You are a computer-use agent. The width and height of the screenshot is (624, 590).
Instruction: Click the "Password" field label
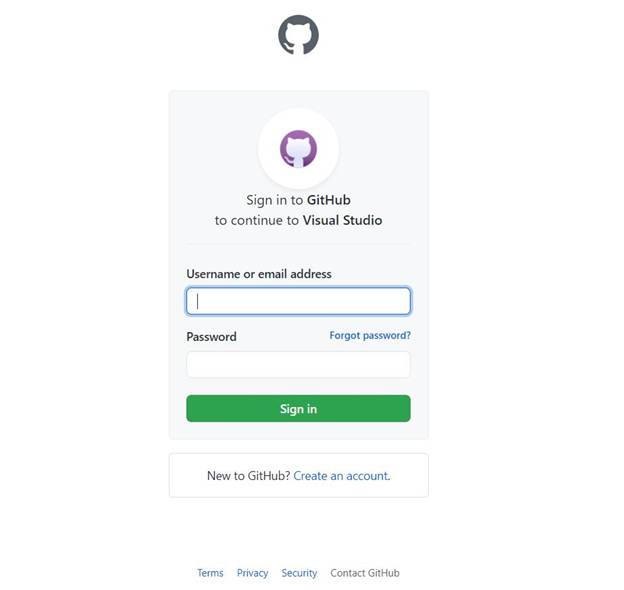pos(211,337)
